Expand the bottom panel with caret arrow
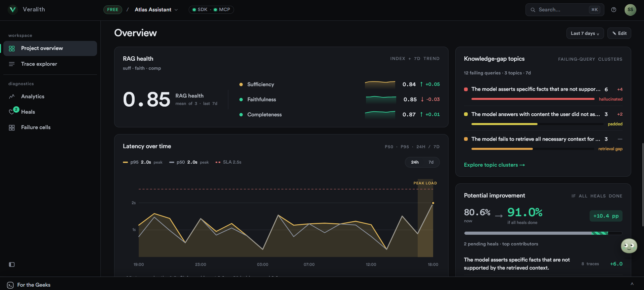The height and width of the screenshot is (290, 644). [x=632, y=284]
